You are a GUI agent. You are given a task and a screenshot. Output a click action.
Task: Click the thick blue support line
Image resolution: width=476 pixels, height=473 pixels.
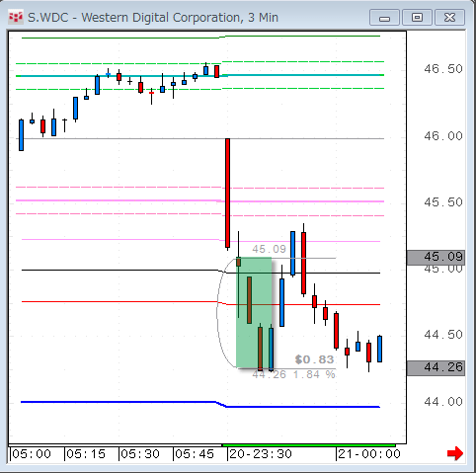[x=200, y=404]
